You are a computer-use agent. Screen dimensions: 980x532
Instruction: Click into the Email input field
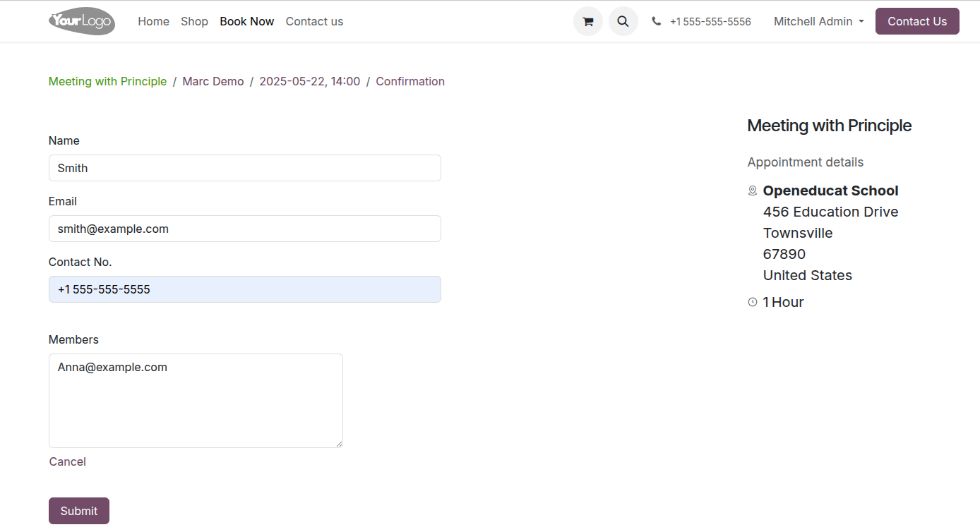pyautogui.click(x=244, y=229)
